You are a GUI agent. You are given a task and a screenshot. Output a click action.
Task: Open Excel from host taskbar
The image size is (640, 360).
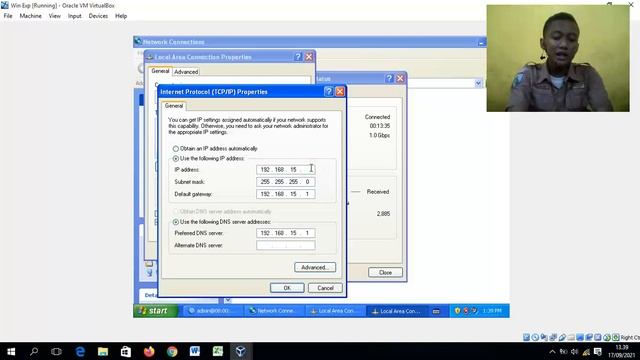[x=218, y=351]
